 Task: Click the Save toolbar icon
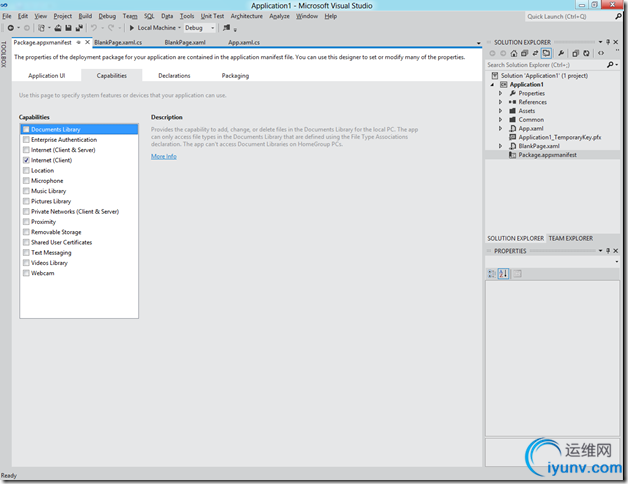click(68, 28)
